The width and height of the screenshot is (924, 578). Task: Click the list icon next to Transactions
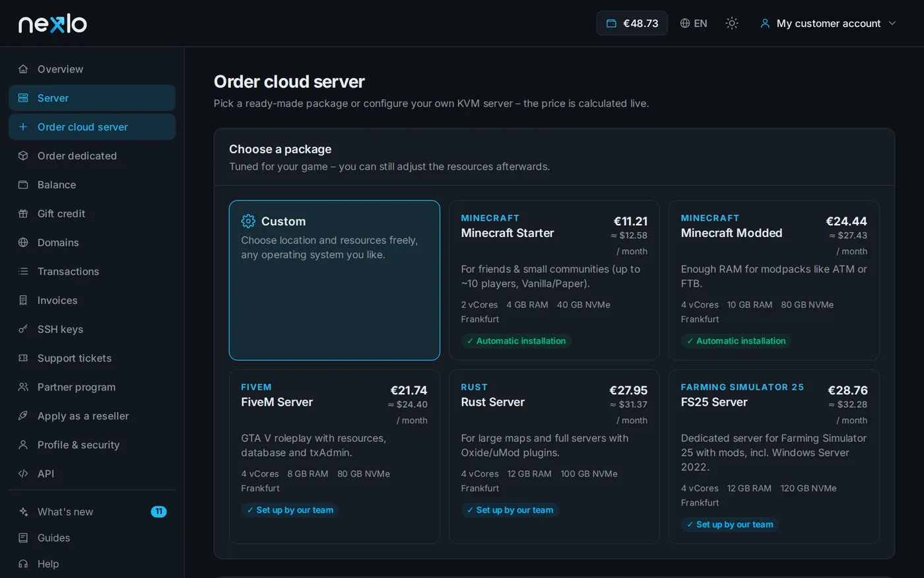[x=23, y=271]
